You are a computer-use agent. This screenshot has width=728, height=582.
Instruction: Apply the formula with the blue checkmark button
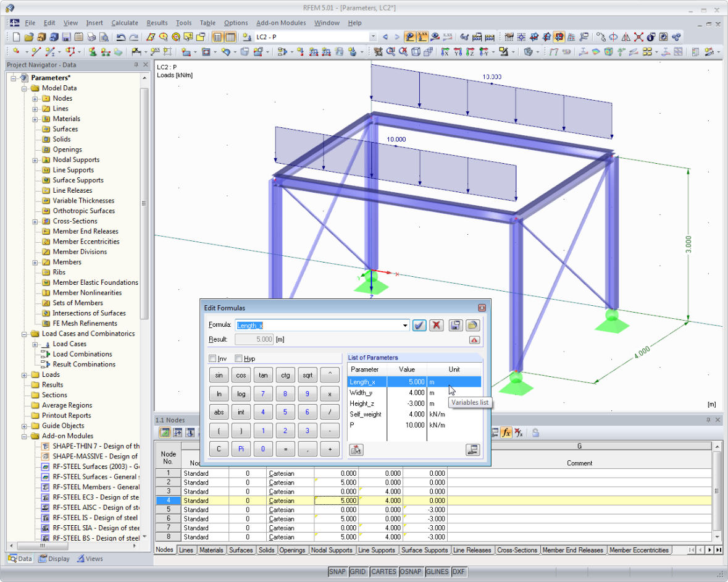[419, 325]
